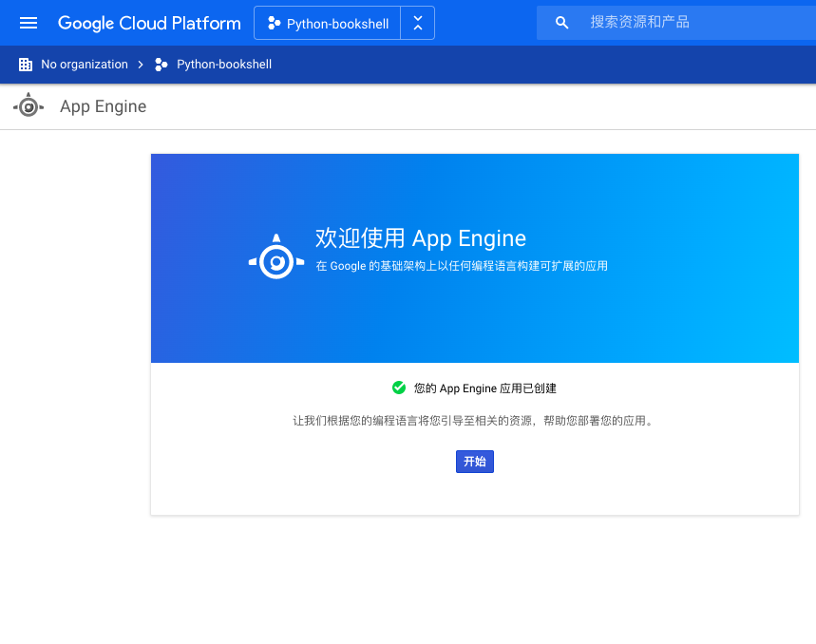Expand the project switcher arrows
Viewport: 816px width, 644px height.
pos(418,23)
